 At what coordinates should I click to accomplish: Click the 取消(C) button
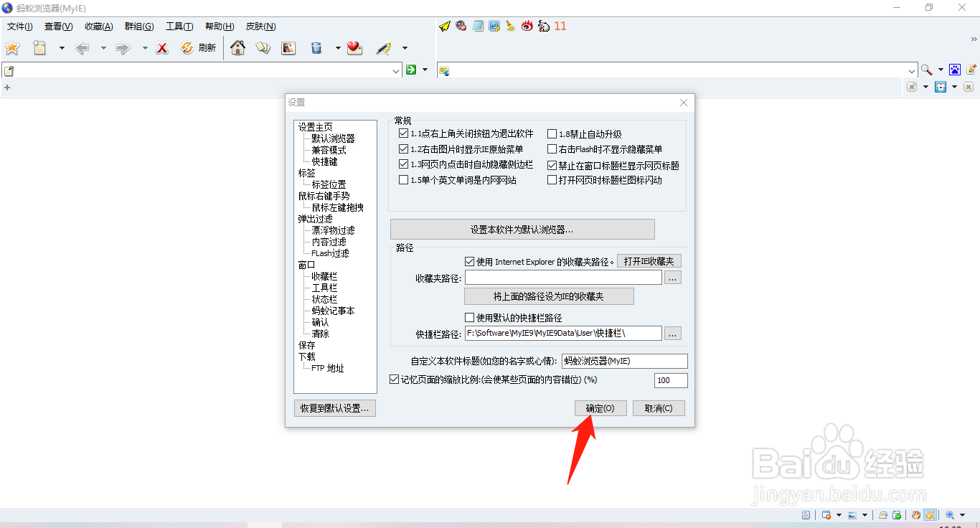[x=659, y=408]
